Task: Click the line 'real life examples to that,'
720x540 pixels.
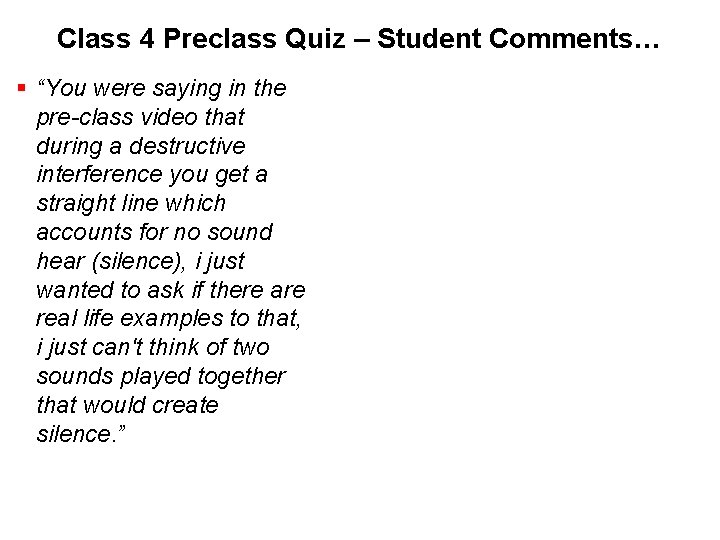Action: 169,319
